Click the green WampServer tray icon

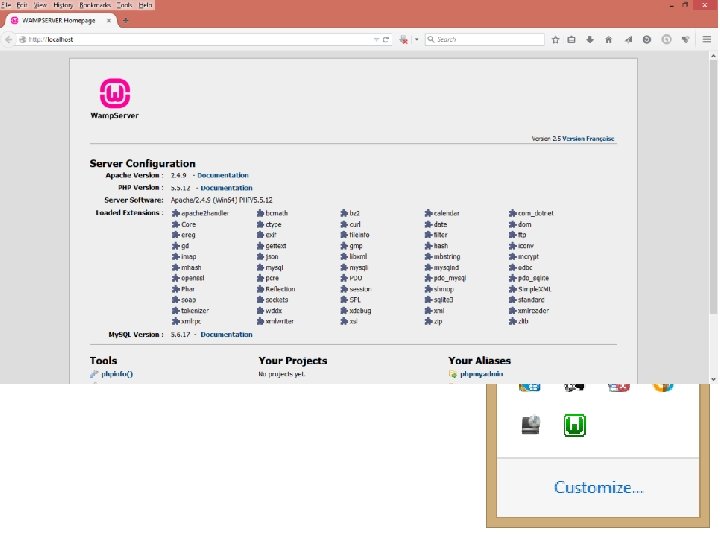(574, 425)
